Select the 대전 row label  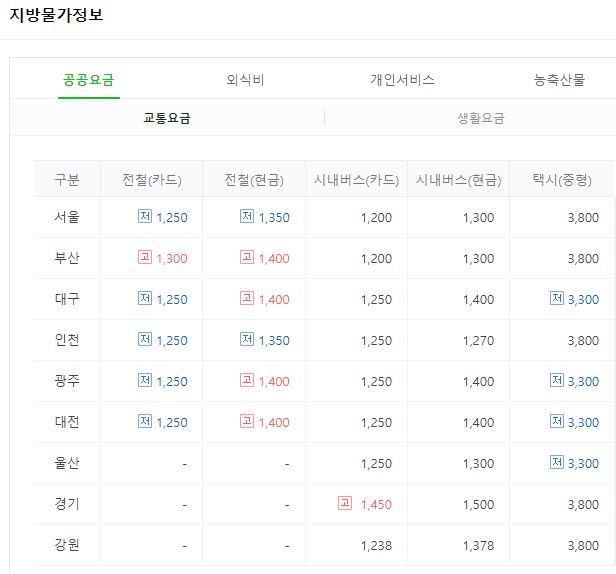tap(67, 422)
